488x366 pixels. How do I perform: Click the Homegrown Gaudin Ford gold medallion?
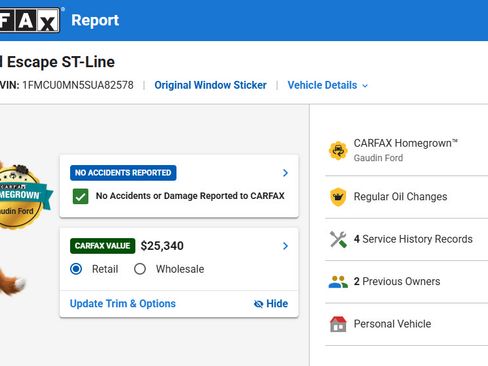(21, 197)
